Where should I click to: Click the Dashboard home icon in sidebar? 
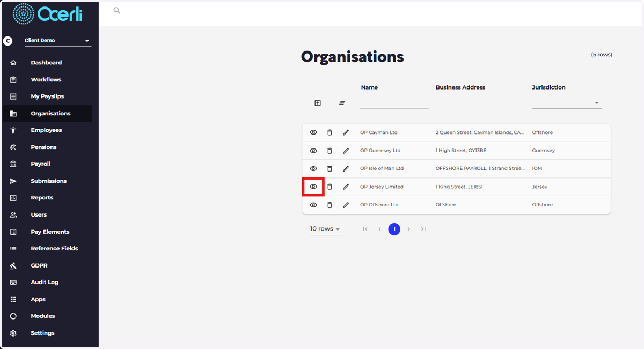click(x=13, y=63)
